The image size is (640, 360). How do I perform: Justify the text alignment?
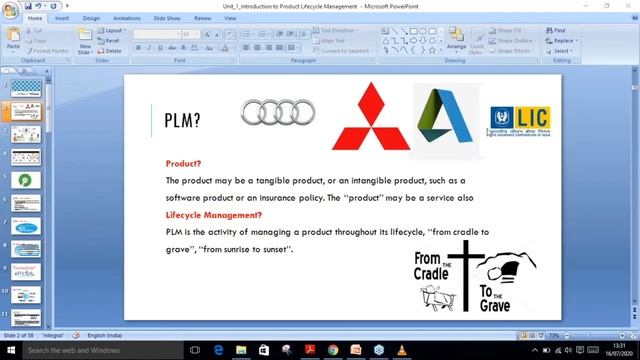[x=279, y=48]
